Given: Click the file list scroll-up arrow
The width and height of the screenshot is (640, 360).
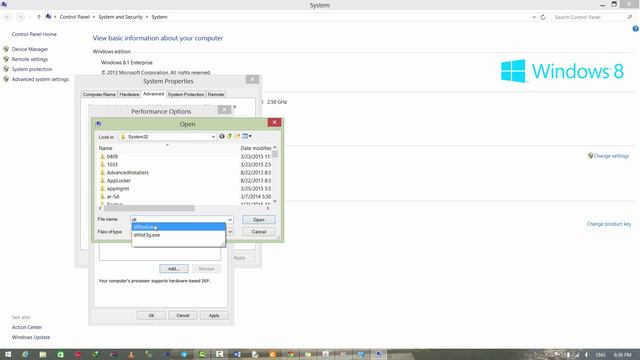Looking at the screenshot, I should [x=275, y=147].
